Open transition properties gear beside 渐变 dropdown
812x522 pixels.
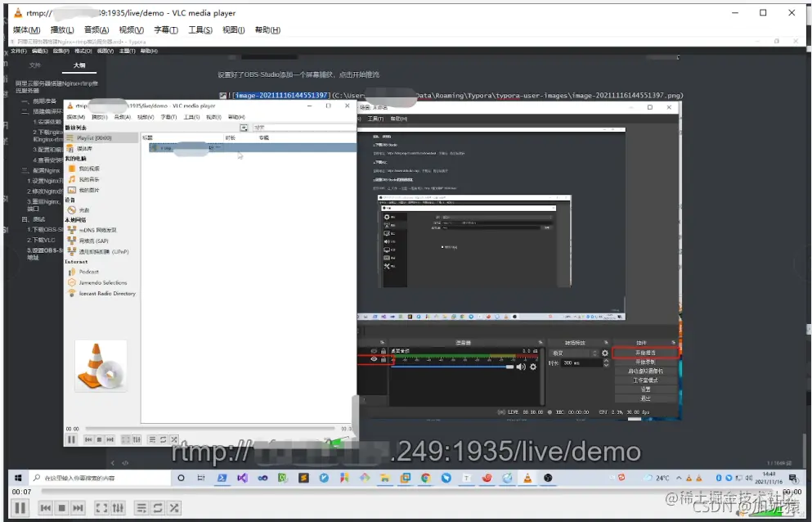point(605,353)
